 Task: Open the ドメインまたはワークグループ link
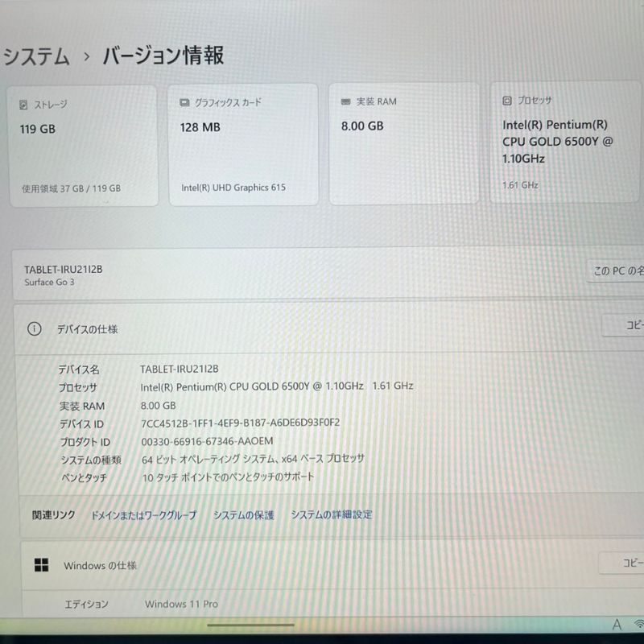pyautogui.click(x=144, y=515)
